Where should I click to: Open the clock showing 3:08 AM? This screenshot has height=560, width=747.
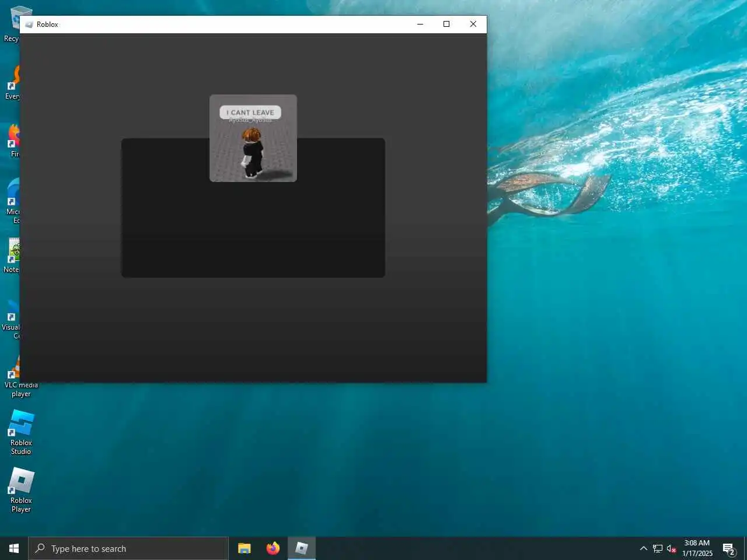pos(697,548)
